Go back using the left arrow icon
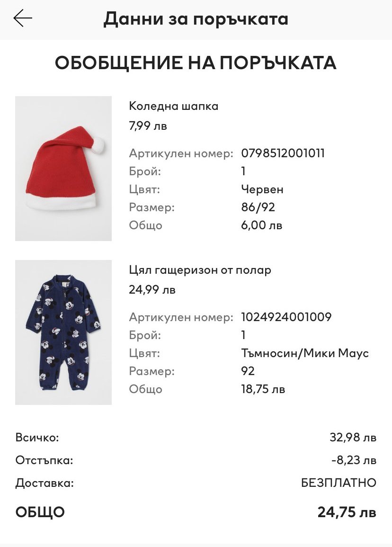This screenshot has width=392, height=547. point(23,18)
